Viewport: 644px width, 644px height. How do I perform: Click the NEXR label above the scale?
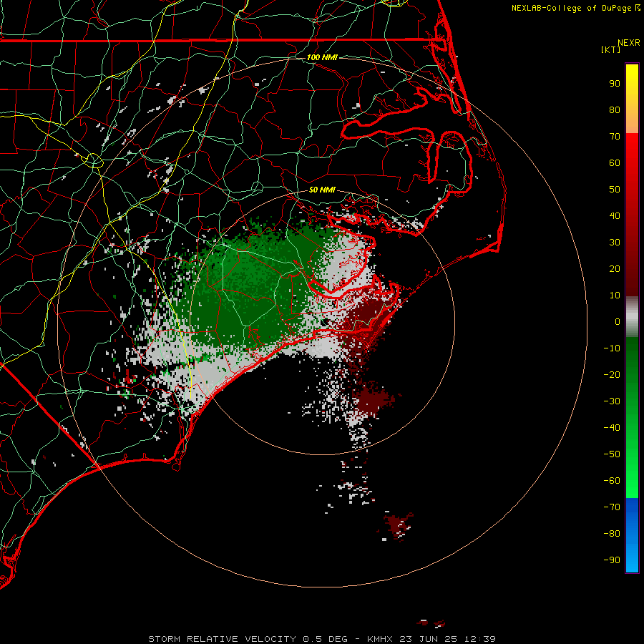click(628, 43)
